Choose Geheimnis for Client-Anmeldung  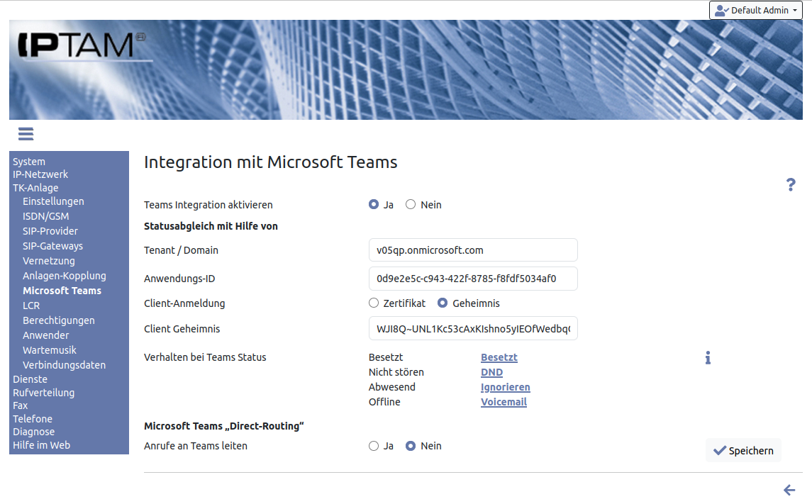click(443, 303)
